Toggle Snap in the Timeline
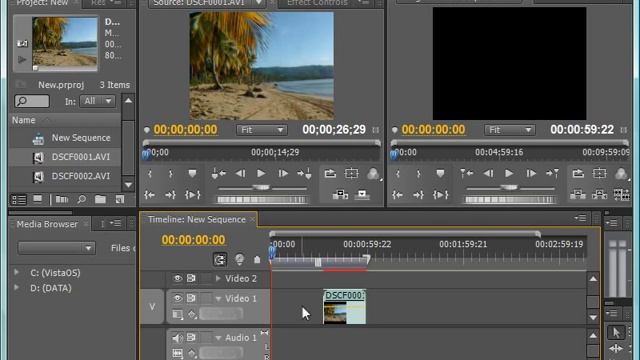The height and width of the screenshot is (360, 640). coord(220,259)
